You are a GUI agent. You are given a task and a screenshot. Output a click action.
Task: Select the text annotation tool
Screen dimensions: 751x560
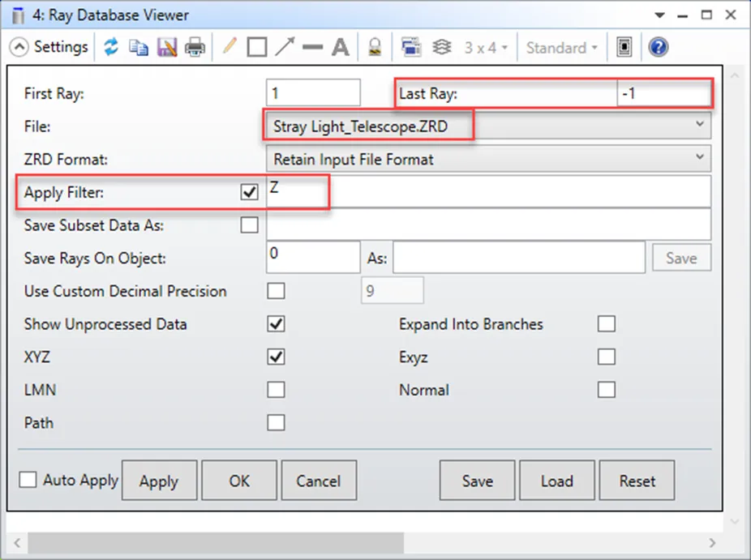pyautogui.click(x=340, y=47)
